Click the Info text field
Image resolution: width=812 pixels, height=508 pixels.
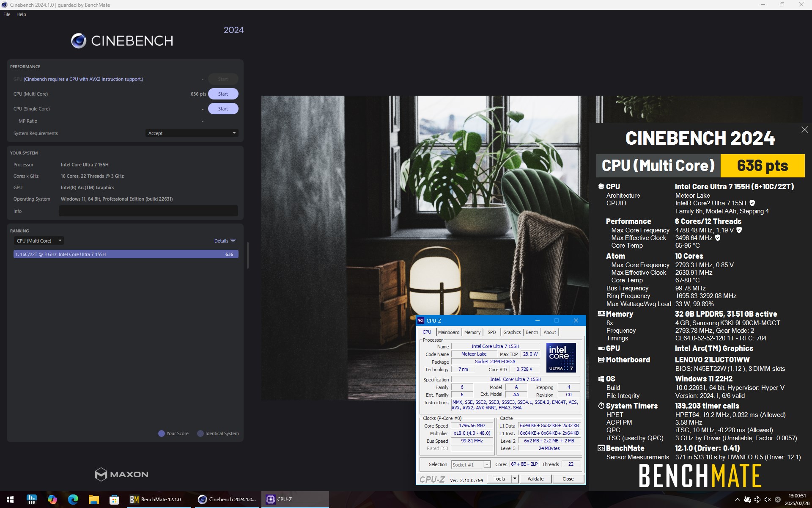click(148, 211)
